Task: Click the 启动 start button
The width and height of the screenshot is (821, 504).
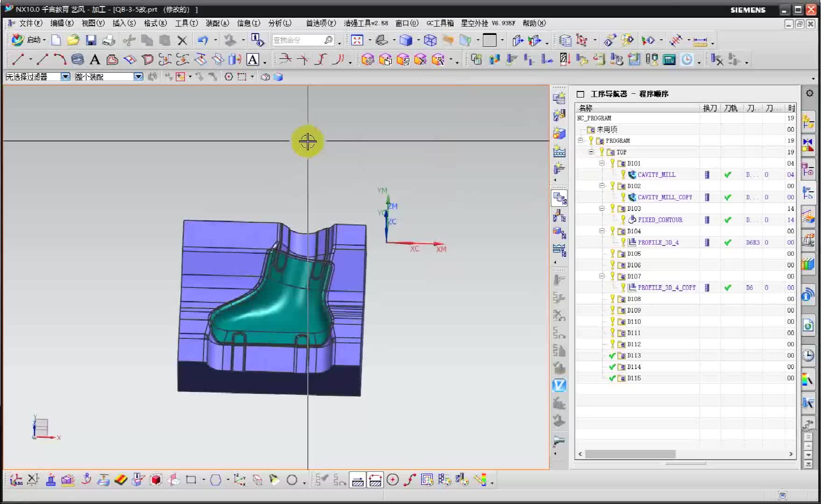Action: pyautogui.click(x=29, y=41)
